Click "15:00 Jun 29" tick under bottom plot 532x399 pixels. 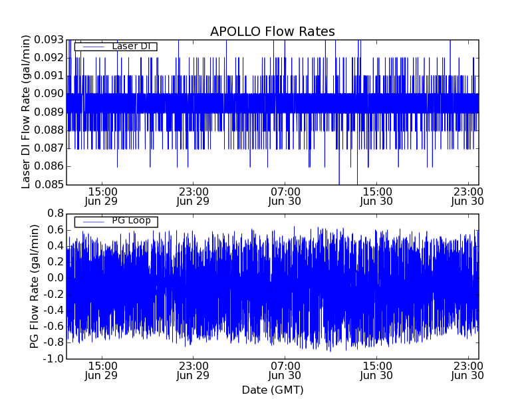click(x=102, y=370)
